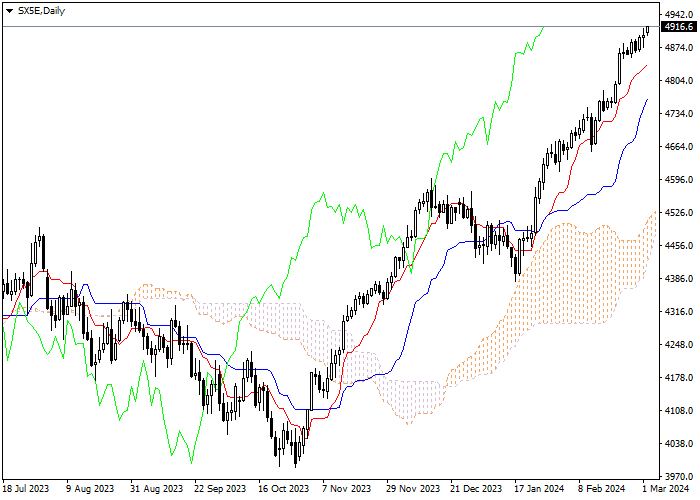
Task: Open the chart menu triangle beside SX5E
Action: [9, 11]
